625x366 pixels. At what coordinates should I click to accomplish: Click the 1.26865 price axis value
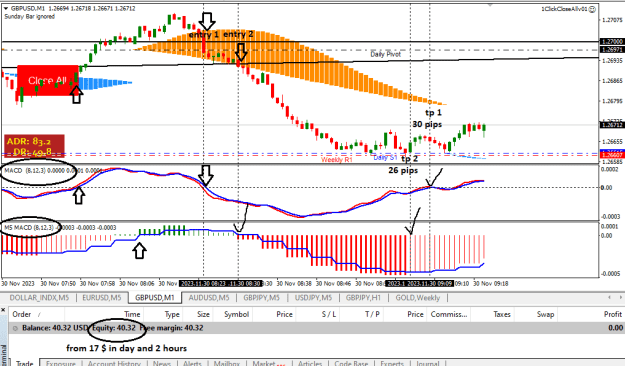[x=612, y=81]
